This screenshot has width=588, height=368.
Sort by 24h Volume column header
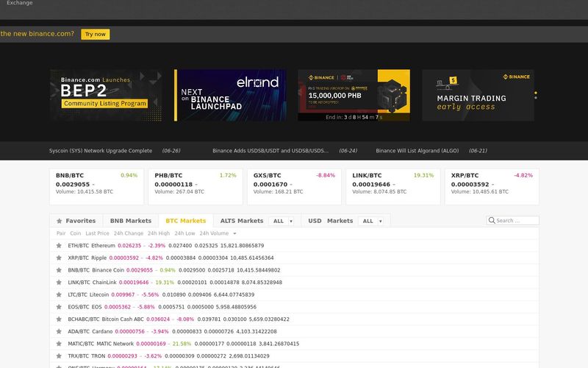coord(214,233)
